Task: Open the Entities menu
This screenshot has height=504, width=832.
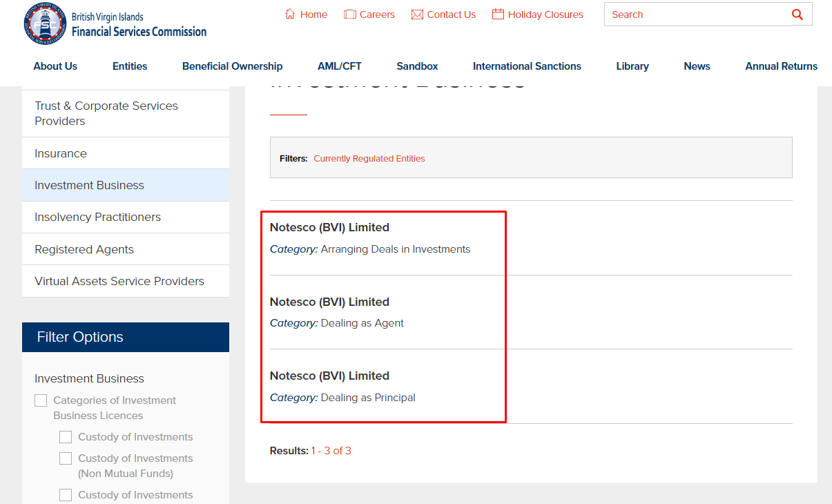Action: [x=130, y=66]
